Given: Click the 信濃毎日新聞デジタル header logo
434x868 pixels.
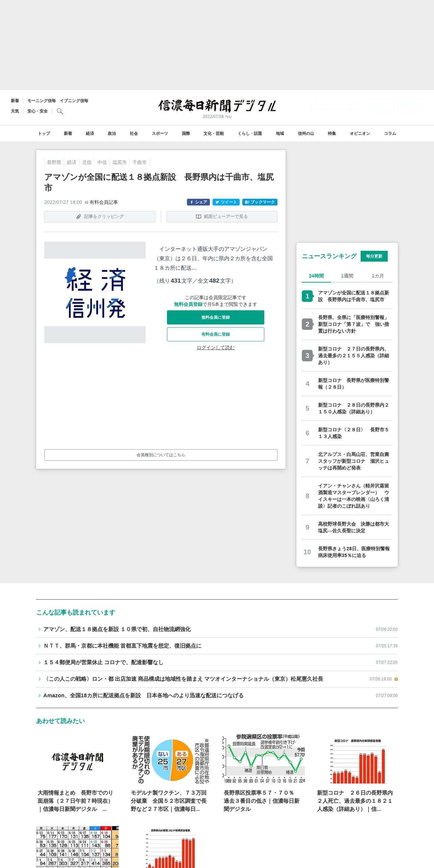Looking at the screenshot, I should point(217,106).
